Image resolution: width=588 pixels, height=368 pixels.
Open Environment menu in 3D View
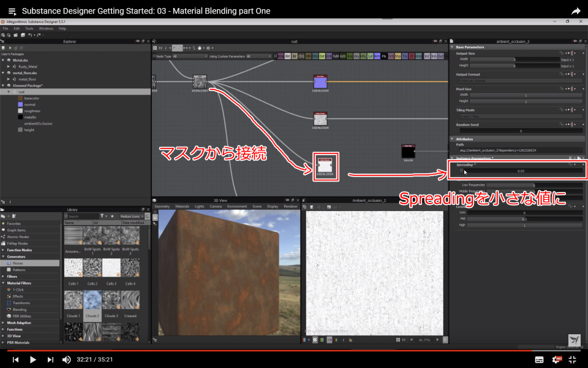tap(237, 207)
